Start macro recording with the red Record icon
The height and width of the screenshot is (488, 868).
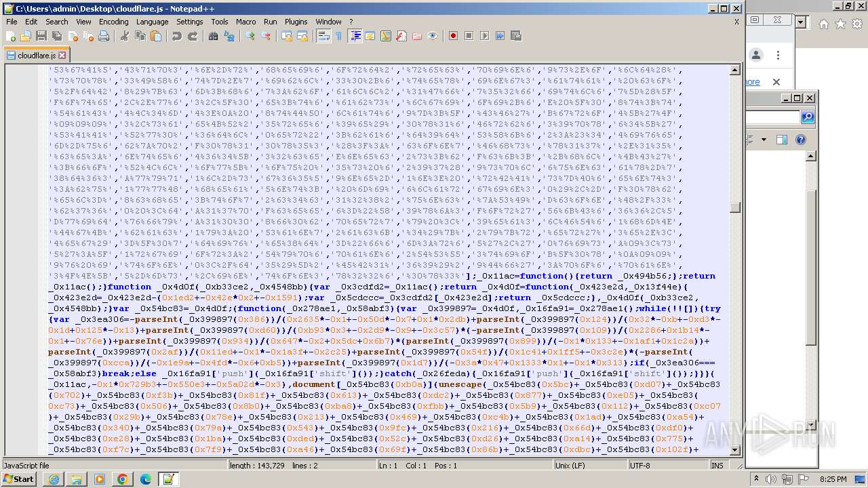click(x=453, y=36)
